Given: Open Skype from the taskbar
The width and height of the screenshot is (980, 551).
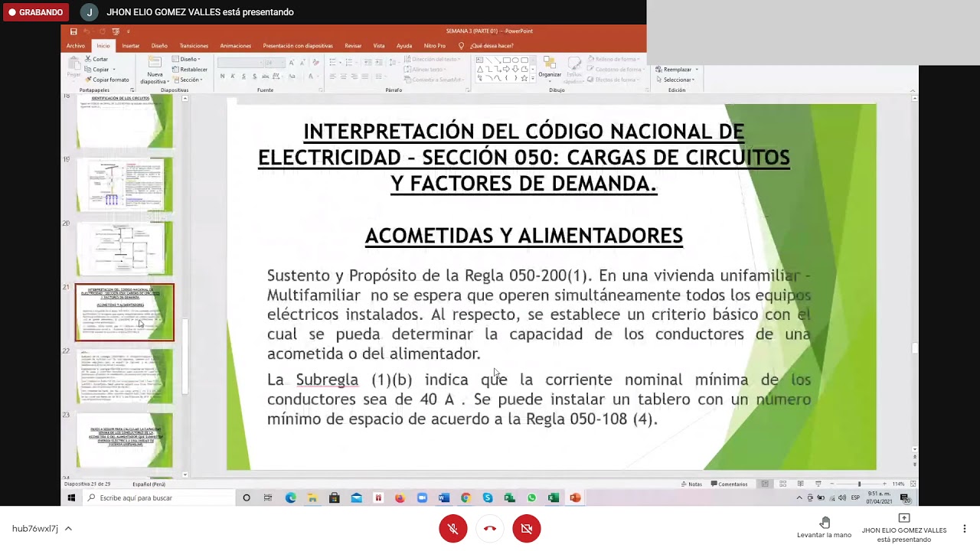Looking at the screenshot, I should point(488,498).
